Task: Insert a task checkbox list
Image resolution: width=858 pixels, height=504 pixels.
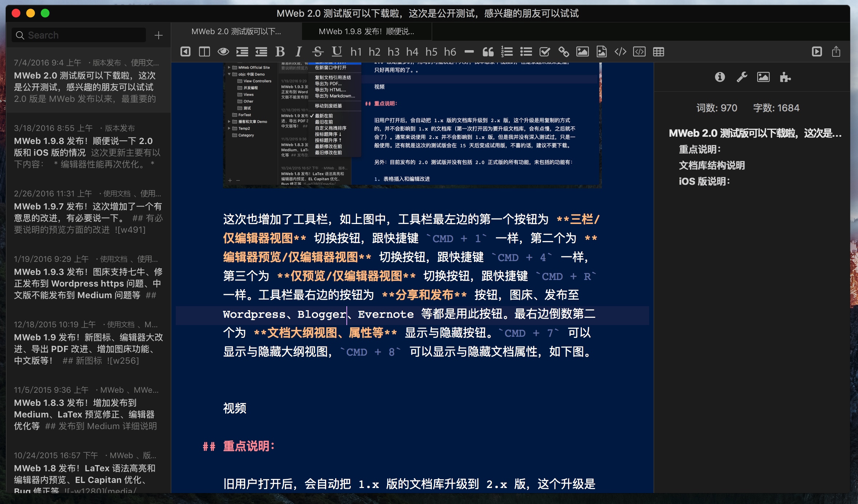Action: 545,52
